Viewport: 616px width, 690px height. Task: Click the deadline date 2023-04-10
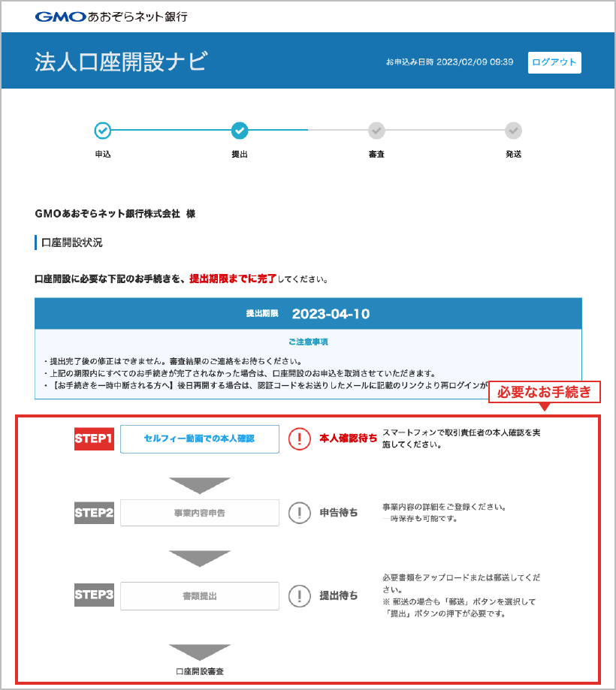point(331,314)
